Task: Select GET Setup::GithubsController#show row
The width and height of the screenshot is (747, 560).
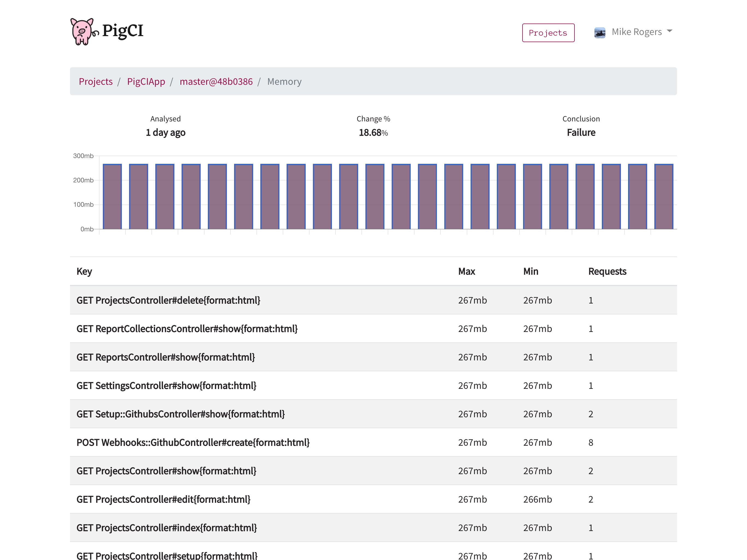Action: click(x=180, y=414)
